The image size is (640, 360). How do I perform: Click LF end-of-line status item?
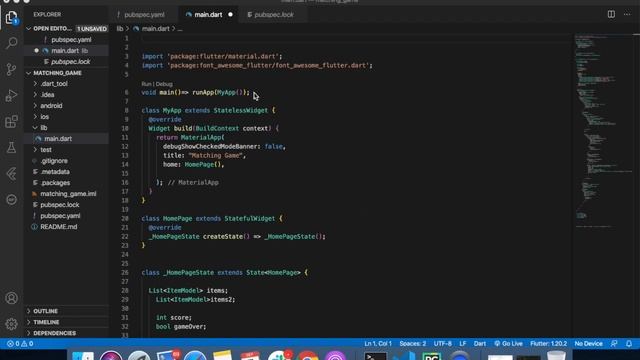[x=462, y=344]
